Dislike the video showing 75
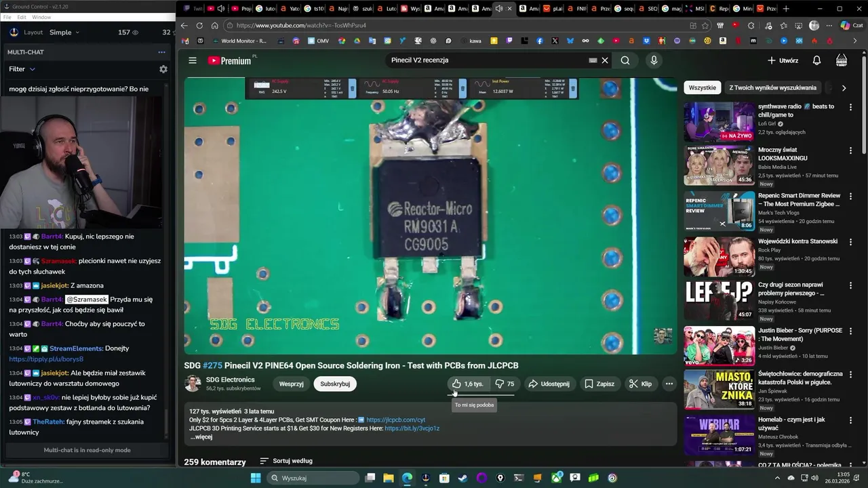This screenshot has width=868, height=488. 505,384
